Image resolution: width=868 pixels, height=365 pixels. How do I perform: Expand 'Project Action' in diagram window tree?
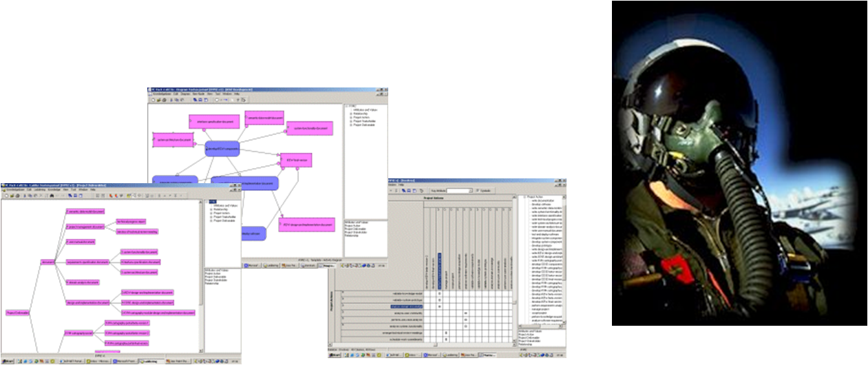click(x=351, y=117)
